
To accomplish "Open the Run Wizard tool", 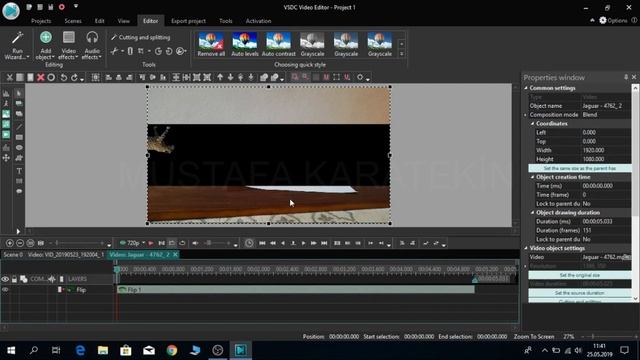I will click(17, 46).
